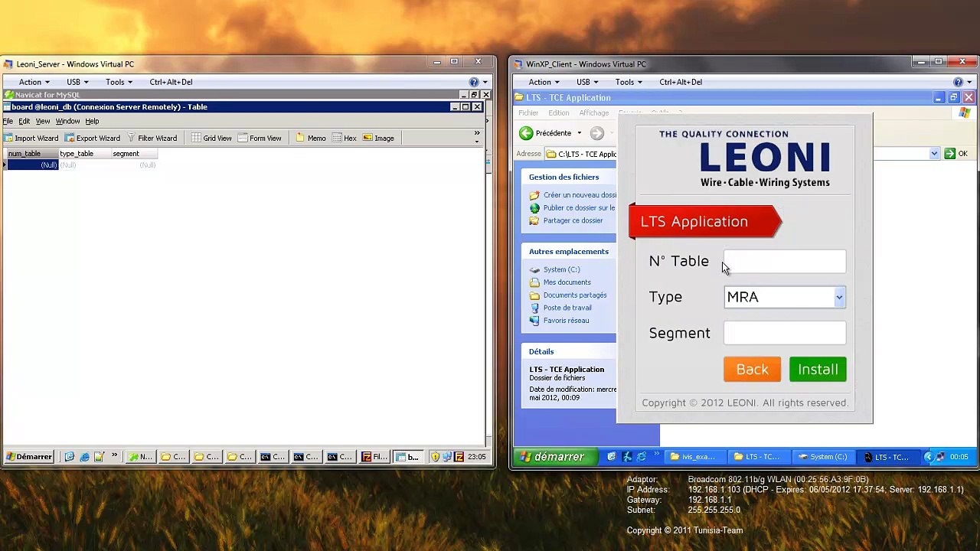Screen dimensions: 980x551
Task: Open Navicat Window menu
Action: (x=67, y=121)
